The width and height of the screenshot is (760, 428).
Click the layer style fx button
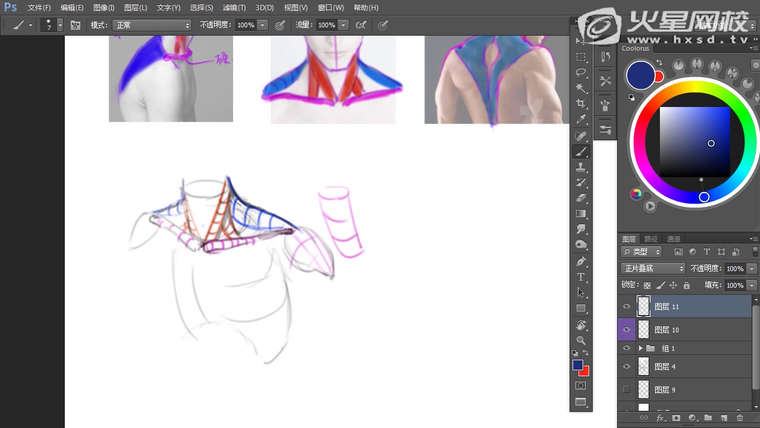coord(661,417)
